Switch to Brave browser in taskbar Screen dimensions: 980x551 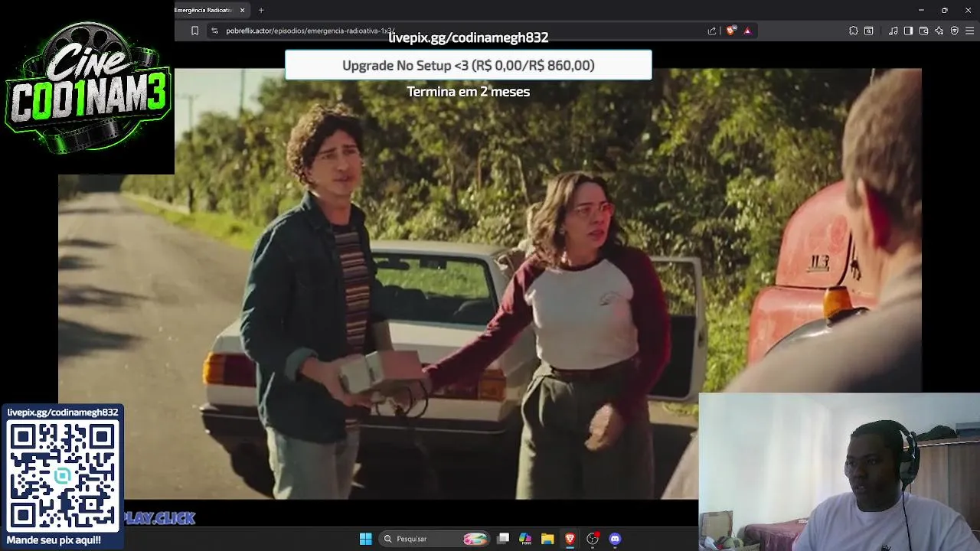pos(570,539)
